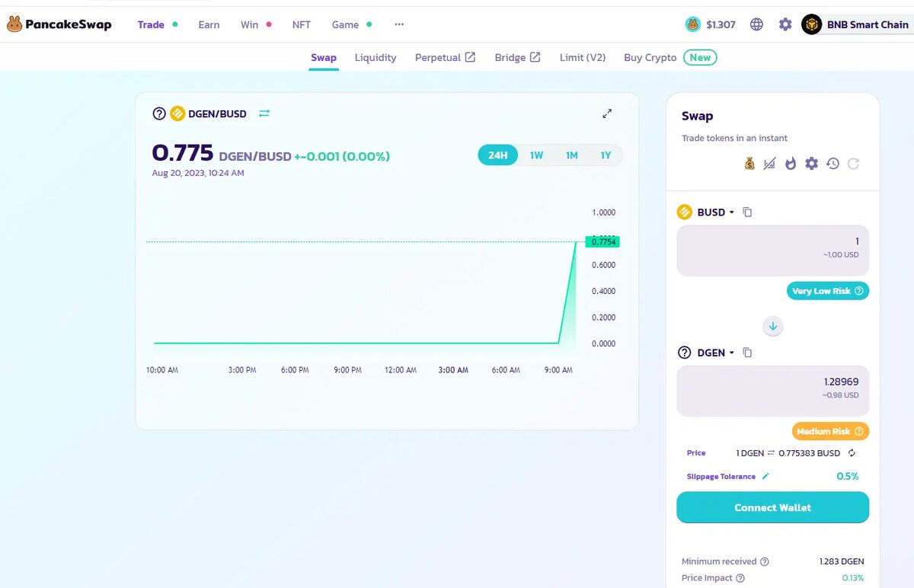Open the hot tokens flame icon
This screenshot has width=914, height=588.
click(x=791, y=163)
